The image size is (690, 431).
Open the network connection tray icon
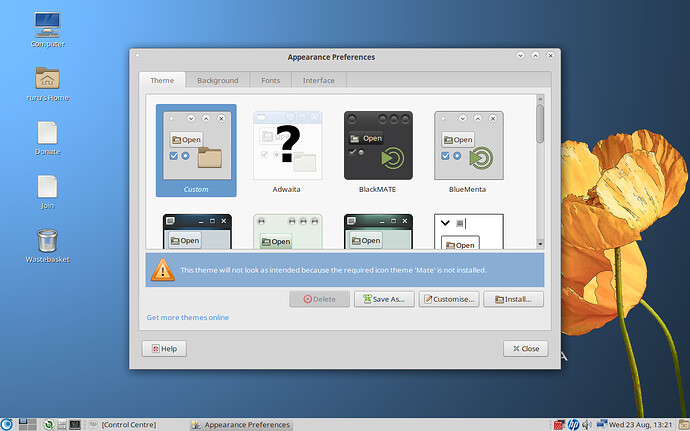coord(602,423)
